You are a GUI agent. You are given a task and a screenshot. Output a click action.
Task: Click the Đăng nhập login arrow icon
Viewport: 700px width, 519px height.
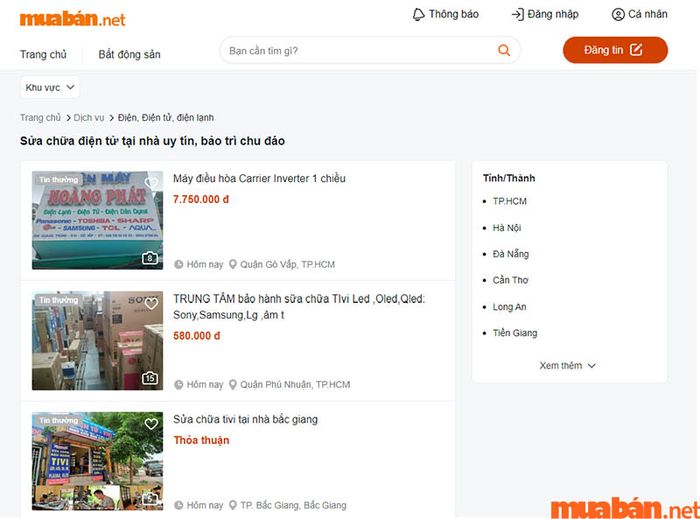517,14
